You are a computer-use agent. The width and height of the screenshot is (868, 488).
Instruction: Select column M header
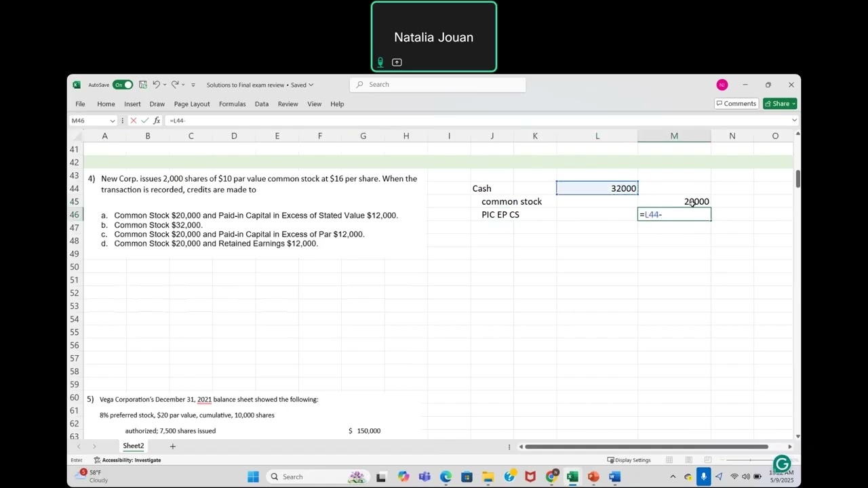[x=674, y=136]
